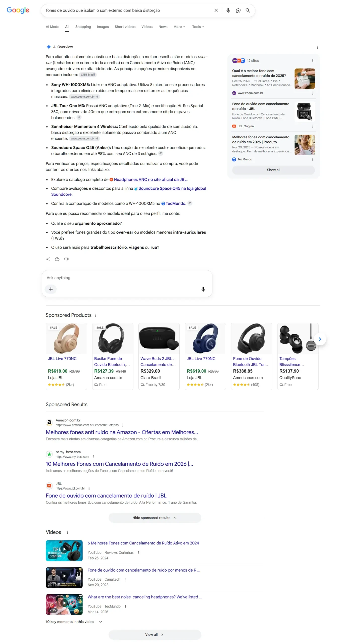This screenshot has height=644, width=340.
Task: Open options for the JBL Original source
Action: tap(313, 126)
